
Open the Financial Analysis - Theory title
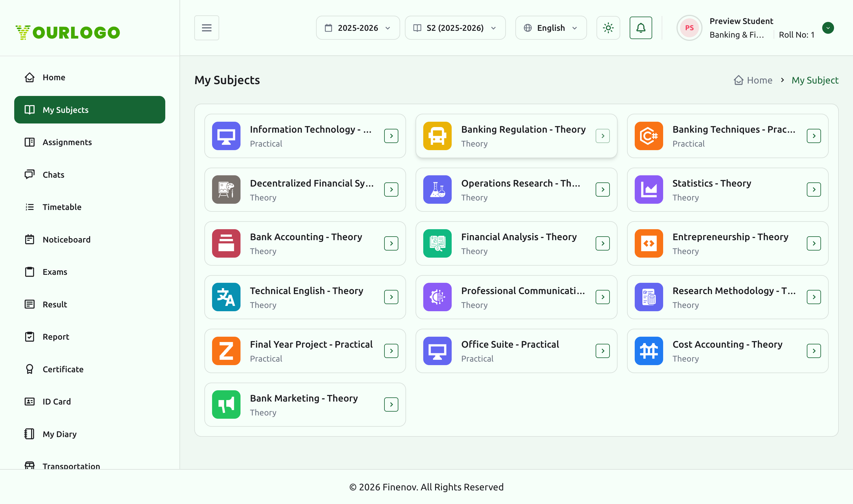point(519,237)
